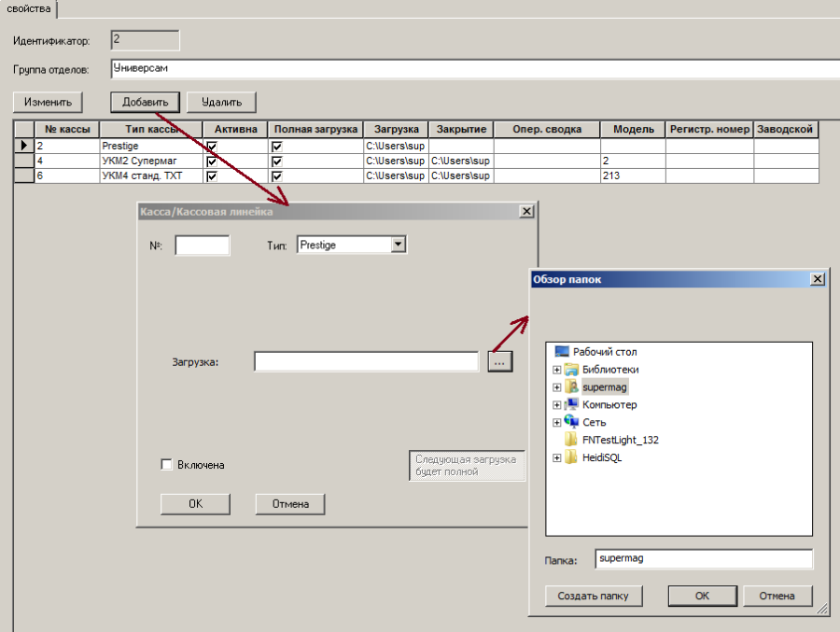
Task: Open the свойства tab
Action: point(28,8)
